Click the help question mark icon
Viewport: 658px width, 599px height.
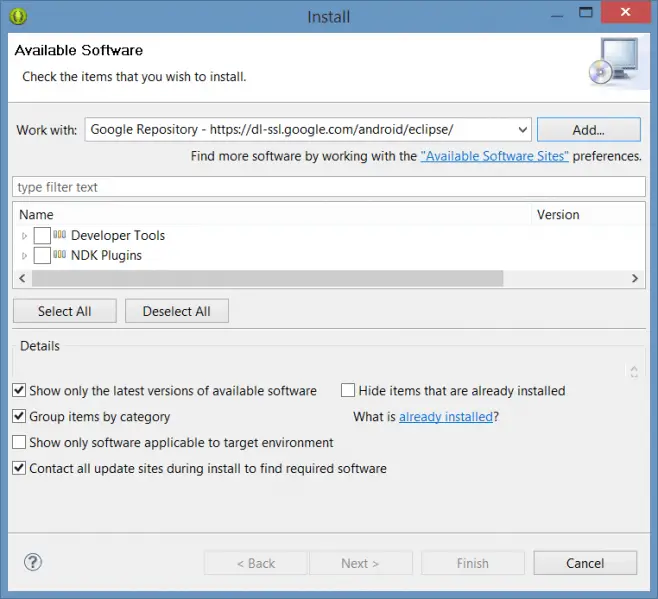(32, 563)
